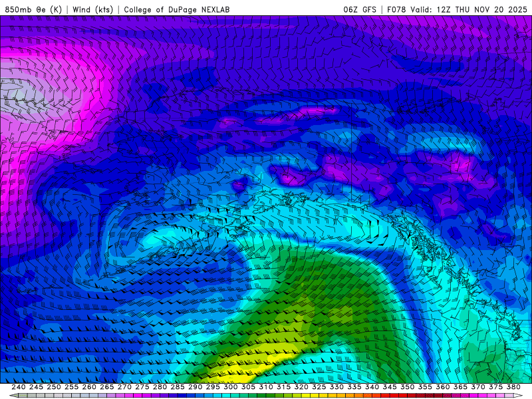The width and height of the screenshot is (532, 399).
Task: Select the 325 legend value
Action: click(x=319, y=387)
